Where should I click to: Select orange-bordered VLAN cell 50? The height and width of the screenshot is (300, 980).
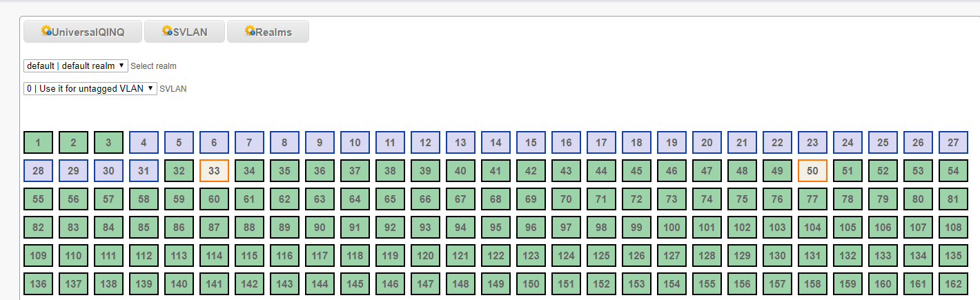(812, 171)
